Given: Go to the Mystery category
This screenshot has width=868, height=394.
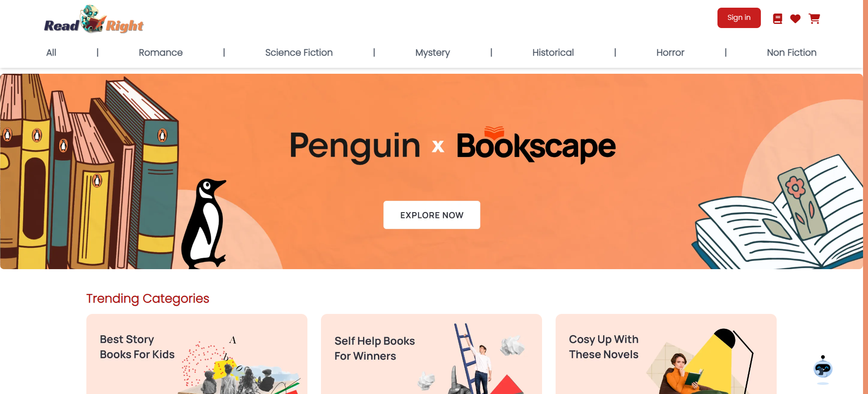Looking at the screenshot, I should (x=433, y=53).
